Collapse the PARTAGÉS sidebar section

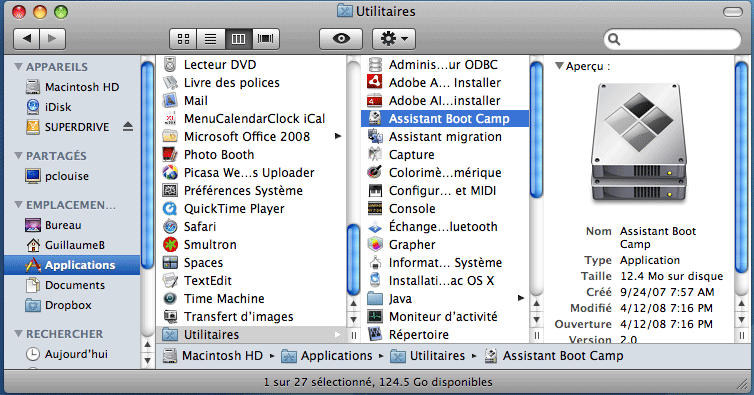coord(18,155)
